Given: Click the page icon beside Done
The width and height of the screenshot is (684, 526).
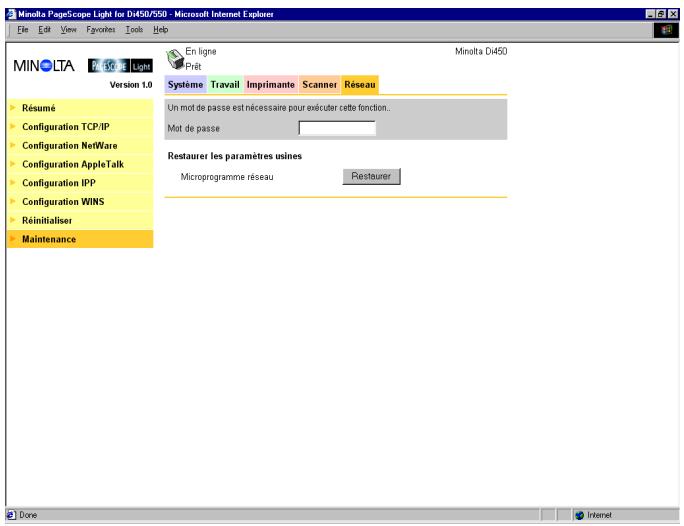Looking at the screenshot, I should coord(11,515).
